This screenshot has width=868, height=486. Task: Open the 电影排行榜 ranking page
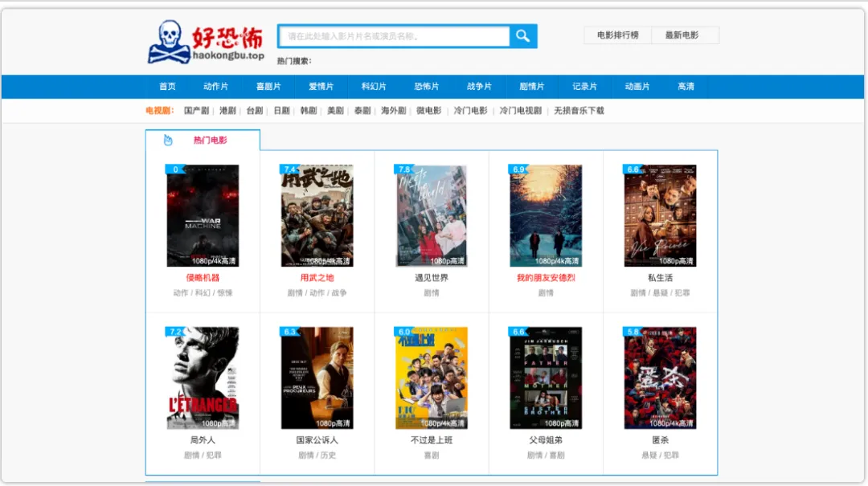tap(618, 35)
